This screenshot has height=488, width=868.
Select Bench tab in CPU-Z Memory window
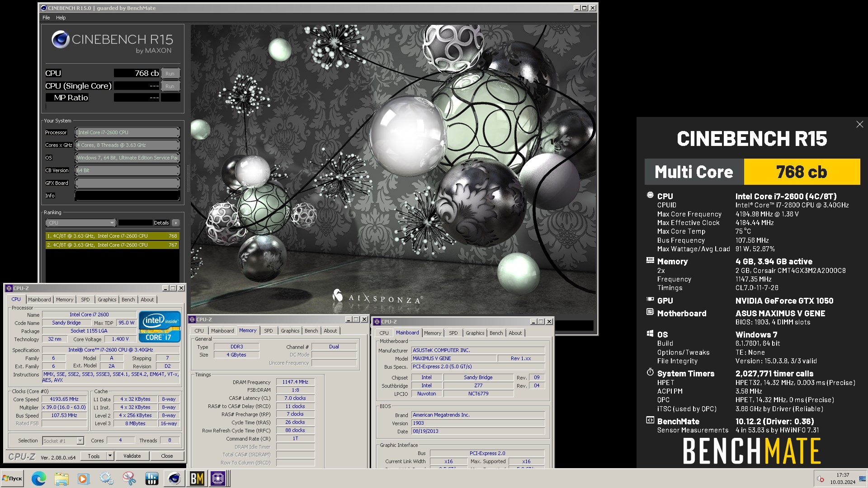[311, 331]
